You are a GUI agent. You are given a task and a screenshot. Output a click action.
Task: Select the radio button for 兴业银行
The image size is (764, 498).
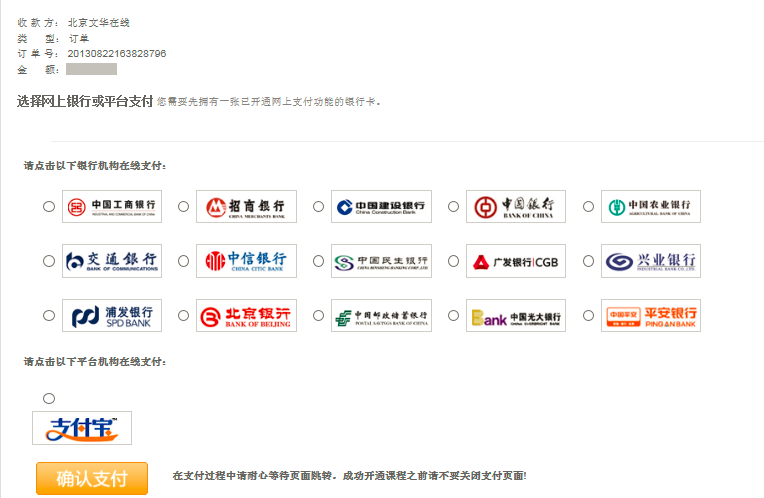pyautogui.click(x=588, y=261)
